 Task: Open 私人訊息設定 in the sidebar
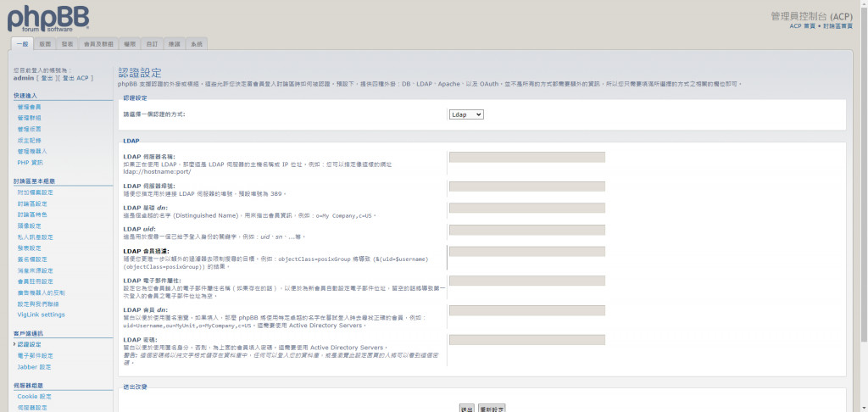click(x=36, y=237)
